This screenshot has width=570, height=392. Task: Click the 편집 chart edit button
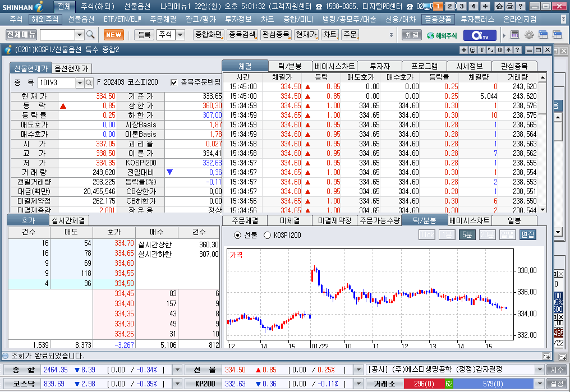point(527,234)
